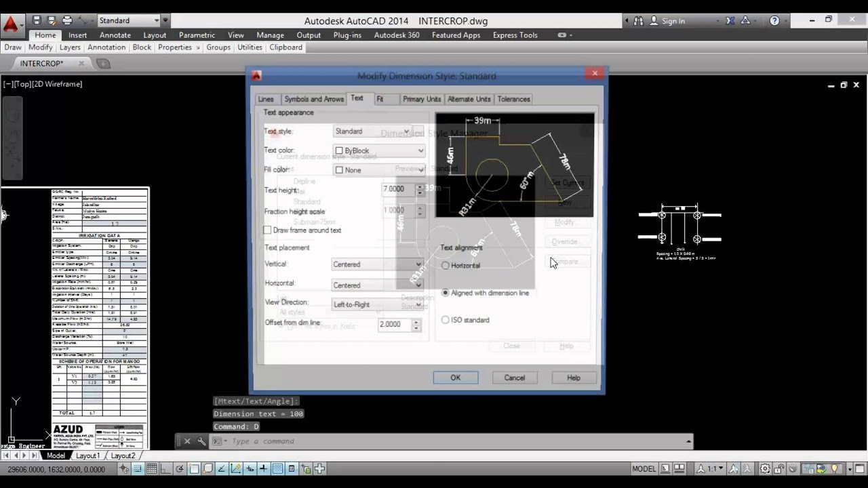Open the Help question mark icon in the title bar

pos(776,21)
